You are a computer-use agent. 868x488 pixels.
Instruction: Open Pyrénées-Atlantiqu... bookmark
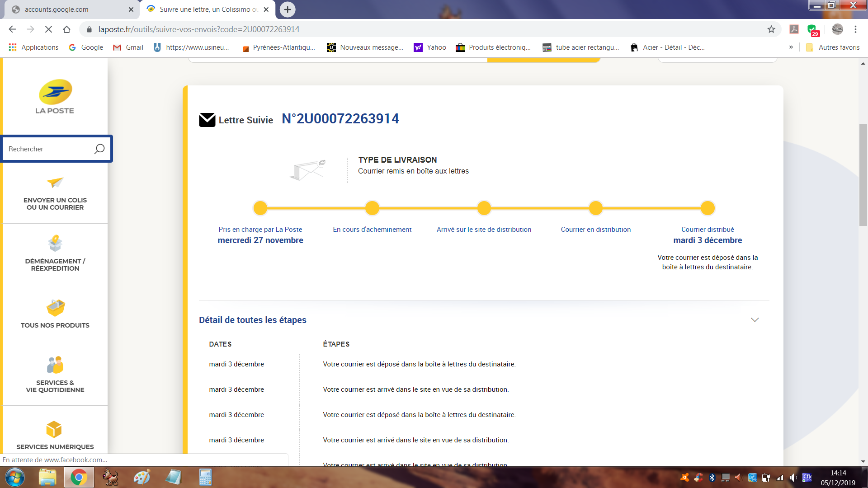278,47
